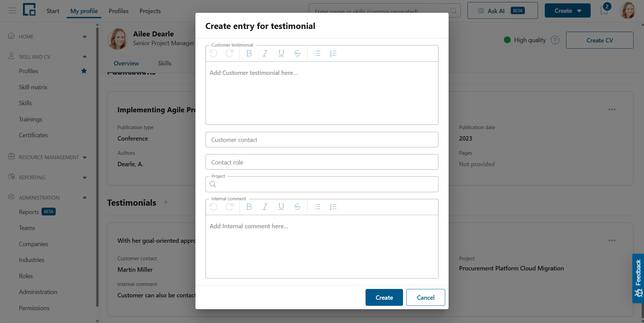This screenshot has width=644, height=323.
Task: Undo in Customer testimonial editor
Action: (213, 53)
